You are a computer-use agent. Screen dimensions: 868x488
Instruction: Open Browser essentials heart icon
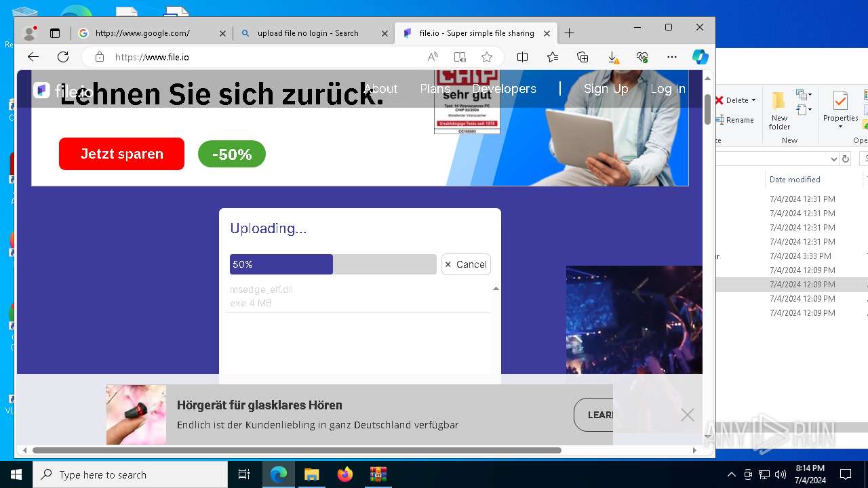tap(642, 57)
